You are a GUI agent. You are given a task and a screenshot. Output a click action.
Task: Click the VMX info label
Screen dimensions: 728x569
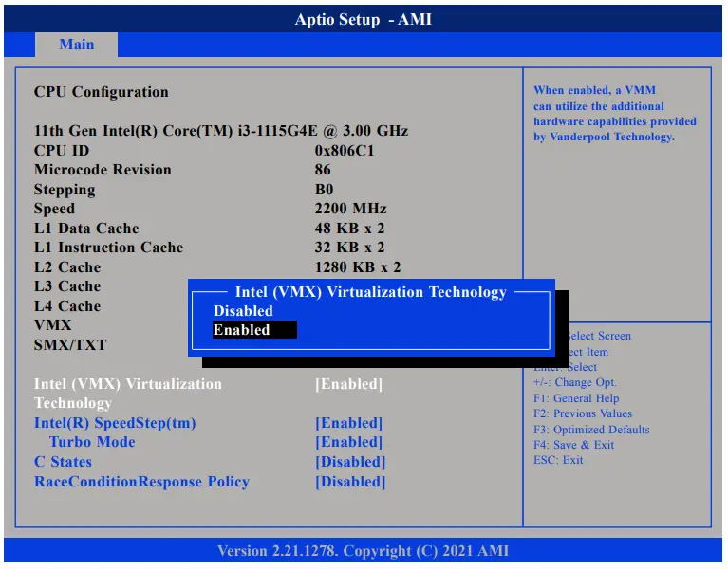tap(52, 325)
